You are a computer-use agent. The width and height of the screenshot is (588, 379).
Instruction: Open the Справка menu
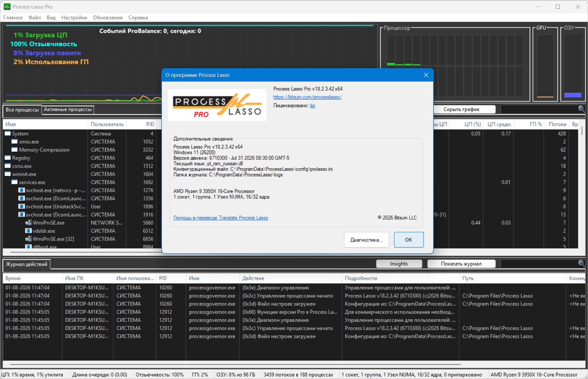pyautogui.click(x=138, y=18)
